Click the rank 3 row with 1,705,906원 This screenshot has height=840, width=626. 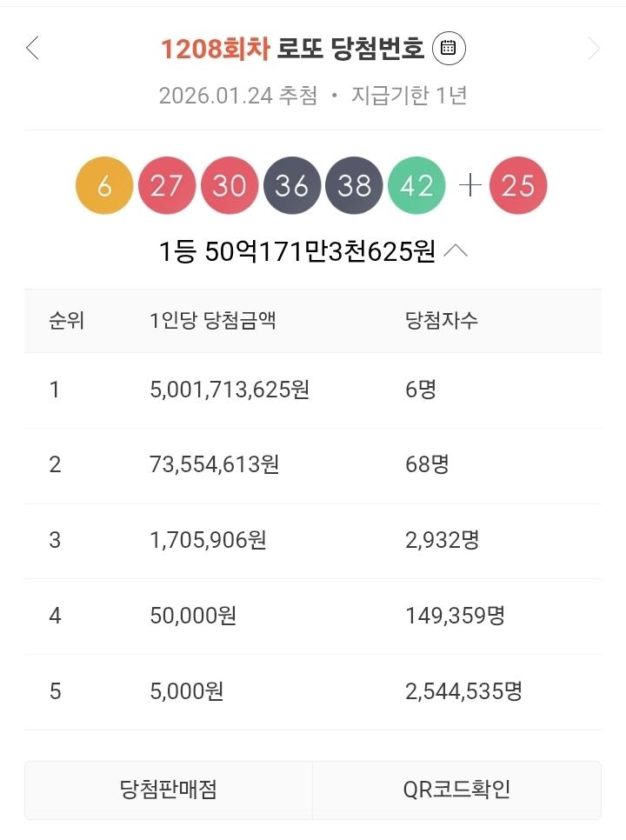click(x=313, y=541)
